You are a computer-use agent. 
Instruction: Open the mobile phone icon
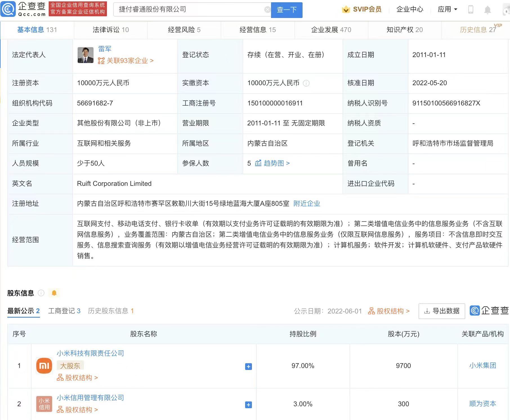point(470,10)
